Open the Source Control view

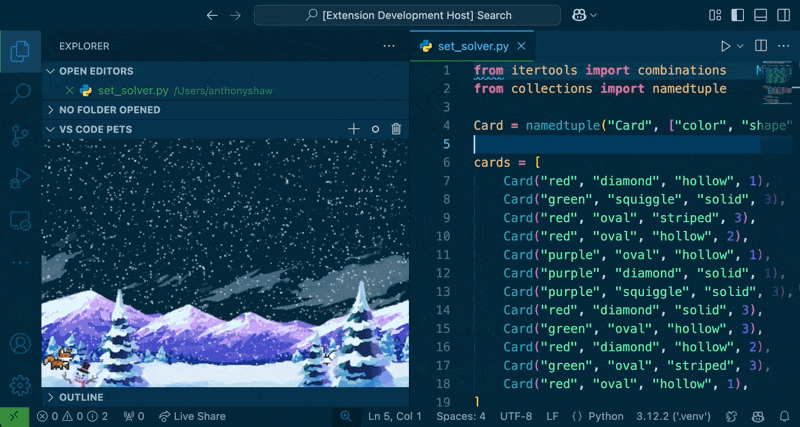click(x=20, y=136)
